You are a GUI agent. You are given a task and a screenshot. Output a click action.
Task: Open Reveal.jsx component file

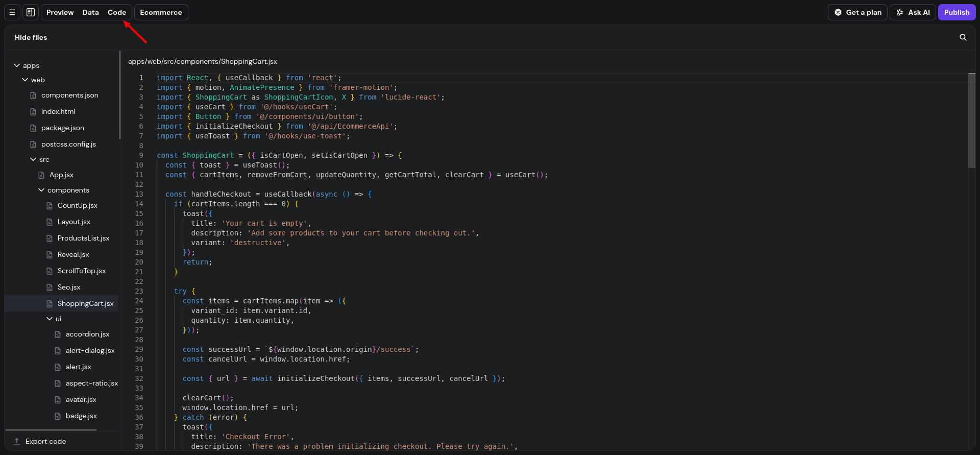click(73, 255)
